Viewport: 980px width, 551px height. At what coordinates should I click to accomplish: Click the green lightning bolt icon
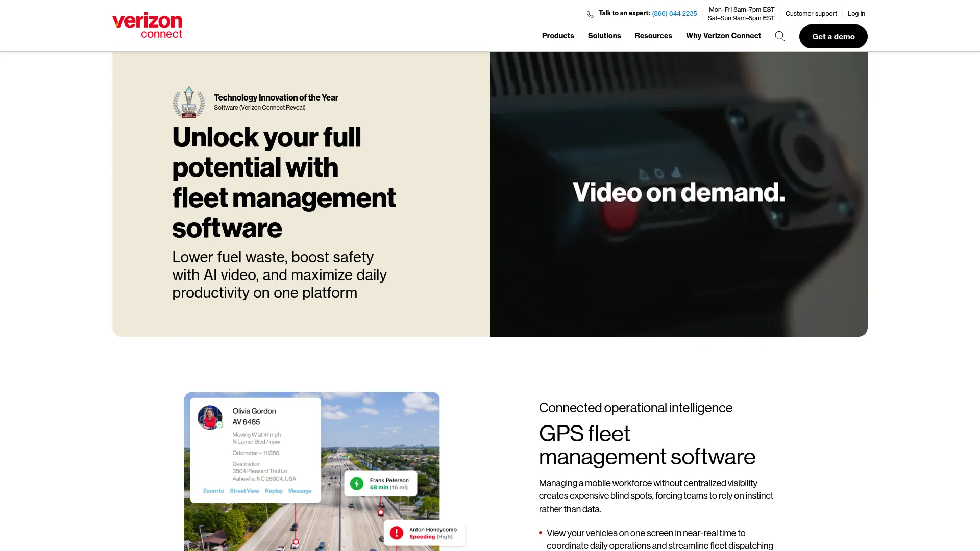(357, 484)
